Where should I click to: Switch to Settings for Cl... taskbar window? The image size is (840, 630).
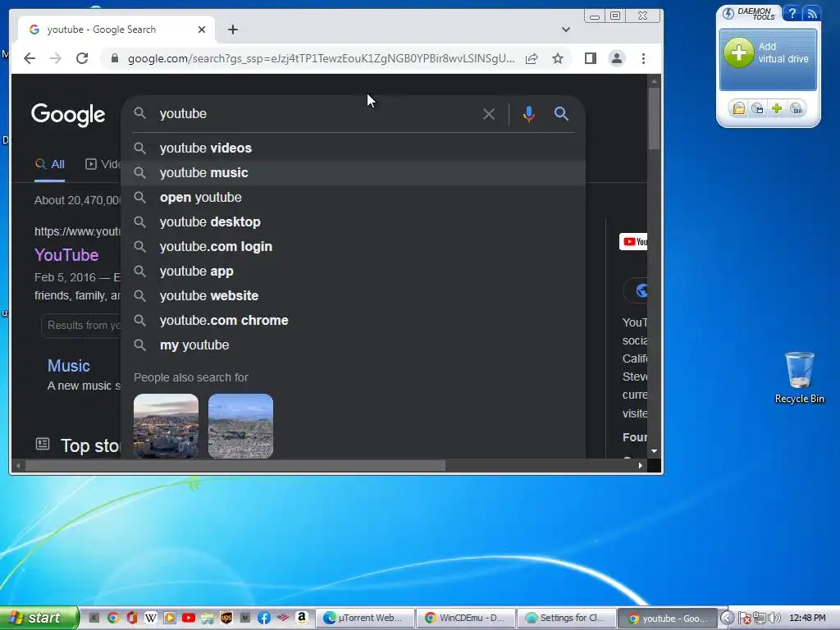(567, 618)
